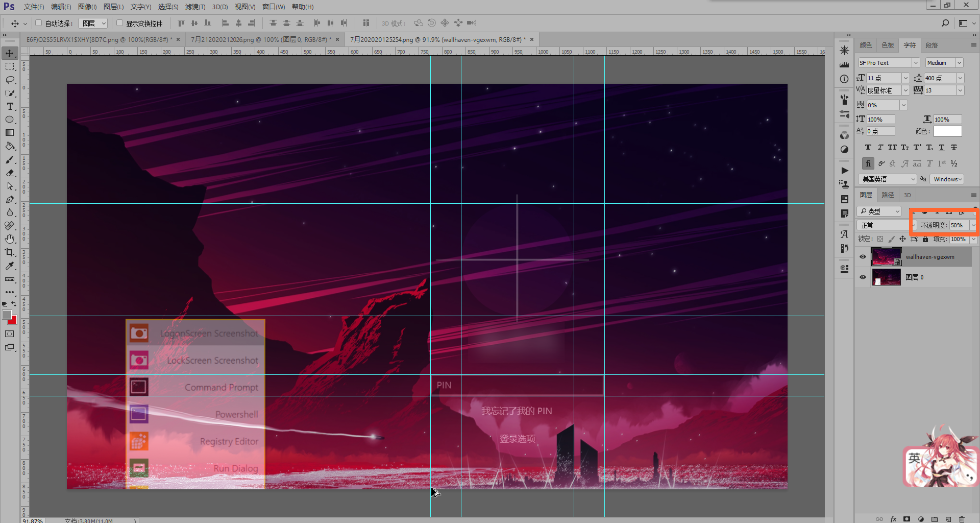The width and height of the screenshot is (980, 523).
Task: Create a new group folder
Action: coord(934,519)
